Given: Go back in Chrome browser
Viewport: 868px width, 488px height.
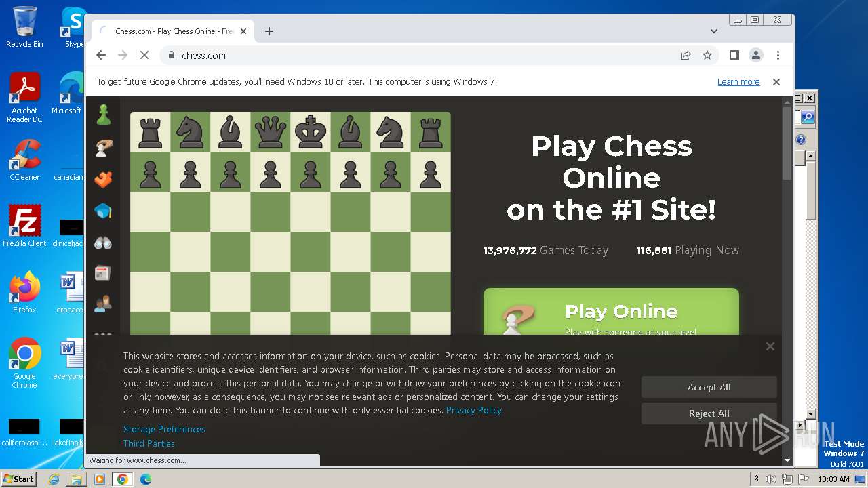Looking at the screenshot, I should click(x=101, y=55).
